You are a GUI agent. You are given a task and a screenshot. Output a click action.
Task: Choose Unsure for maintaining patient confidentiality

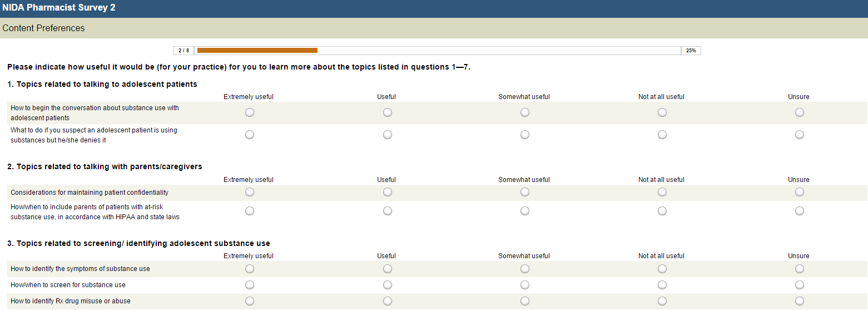800,192
